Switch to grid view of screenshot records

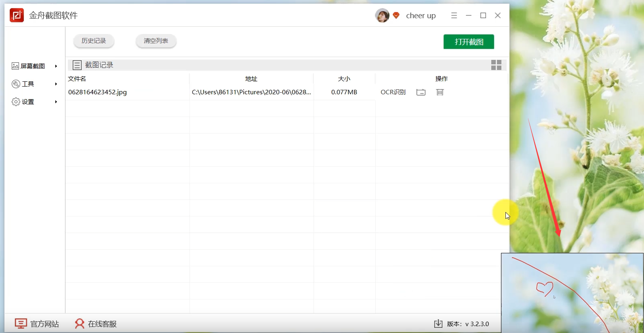click(496, 65)
